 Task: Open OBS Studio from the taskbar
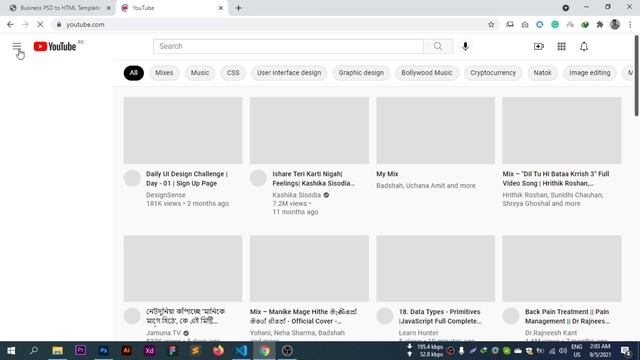click(287, 351)
